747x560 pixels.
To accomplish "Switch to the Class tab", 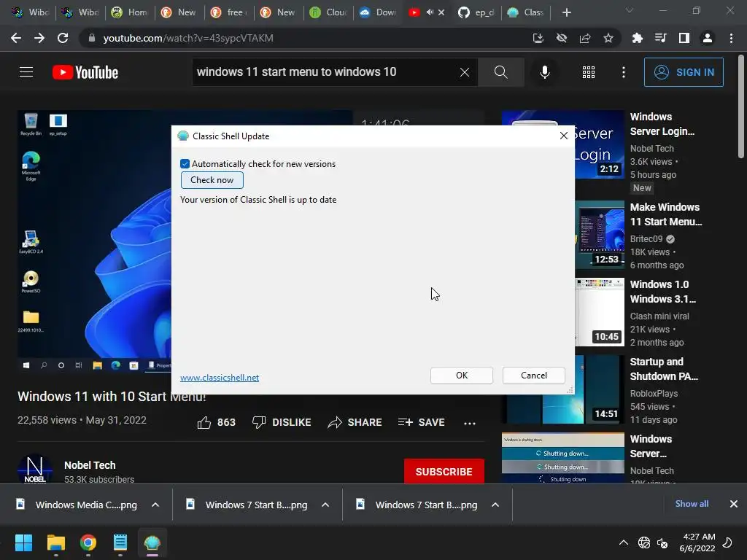I will (526, 12).
